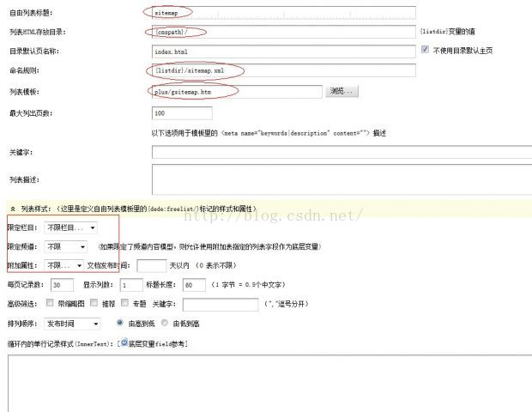532x412 pixels.
Task: Select the 由低到高 sort order
Action: 164,324
